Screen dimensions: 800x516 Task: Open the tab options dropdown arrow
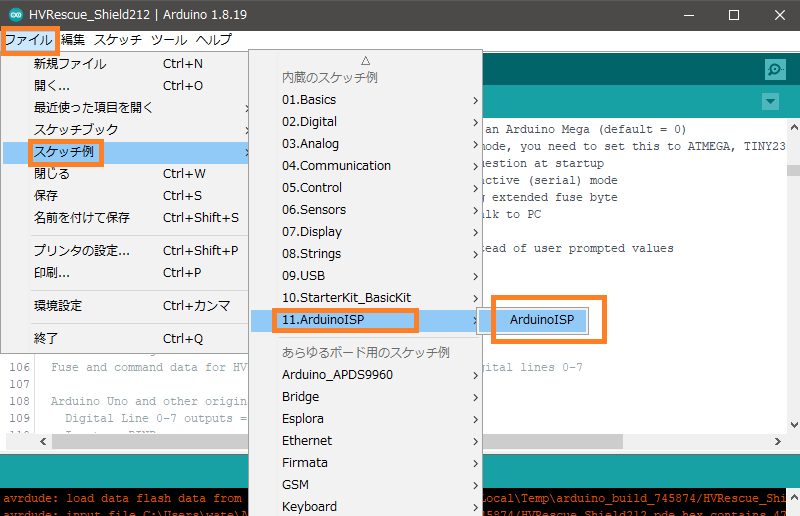[770, 101]
